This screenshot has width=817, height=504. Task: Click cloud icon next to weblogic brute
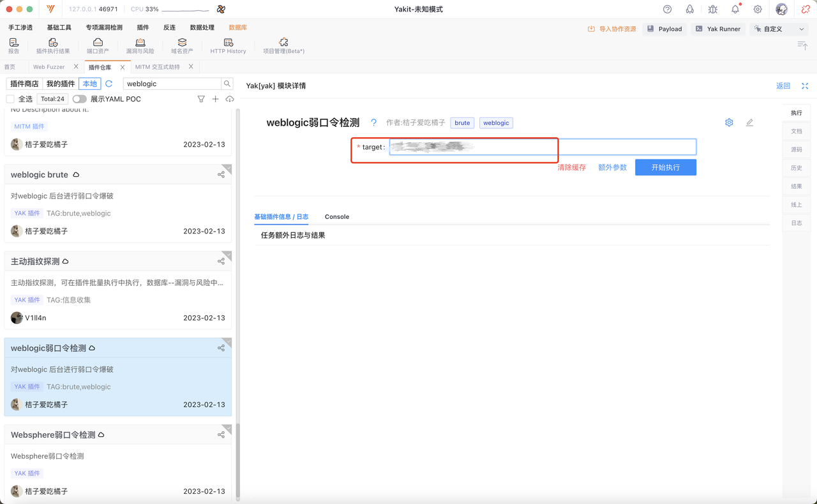point(76,175)
